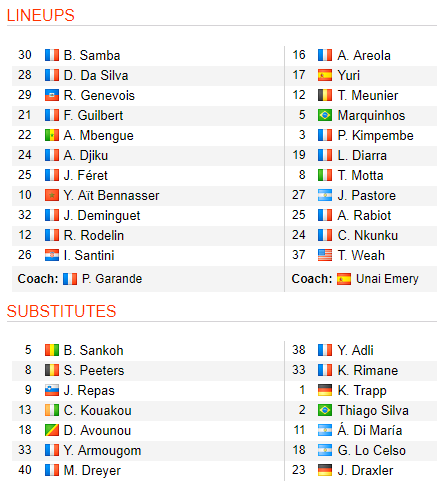
Task: Open A. Areola player link
Action: [x=364, y=55]
